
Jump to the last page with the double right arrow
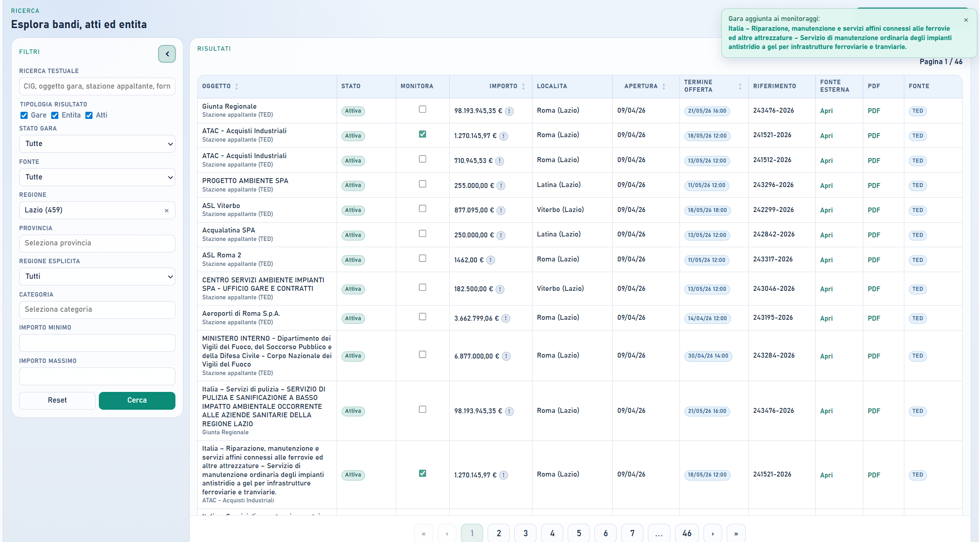pyautogui.click(x=736, y=534)
